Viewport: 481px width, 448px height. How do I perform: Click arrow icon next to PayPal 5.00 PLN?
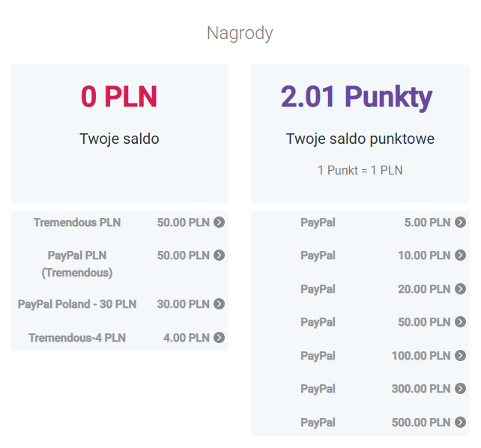pyautogui.click(x=460, y=223)
